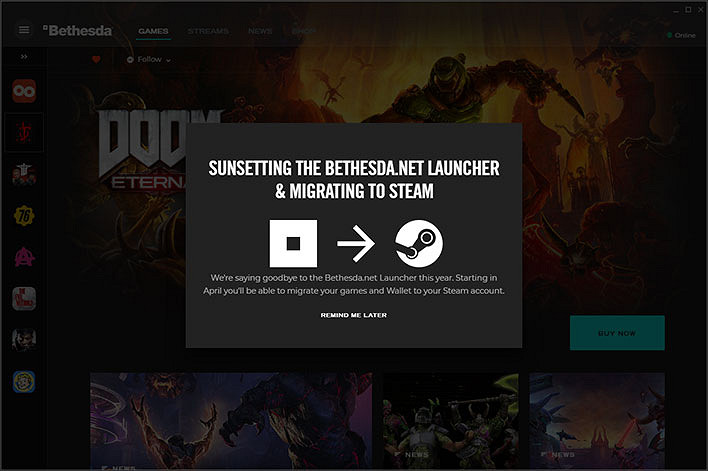Click the Bethesda logo
Image resolution: width=708 pixels, height=471 pixels.
coord(78,30)
